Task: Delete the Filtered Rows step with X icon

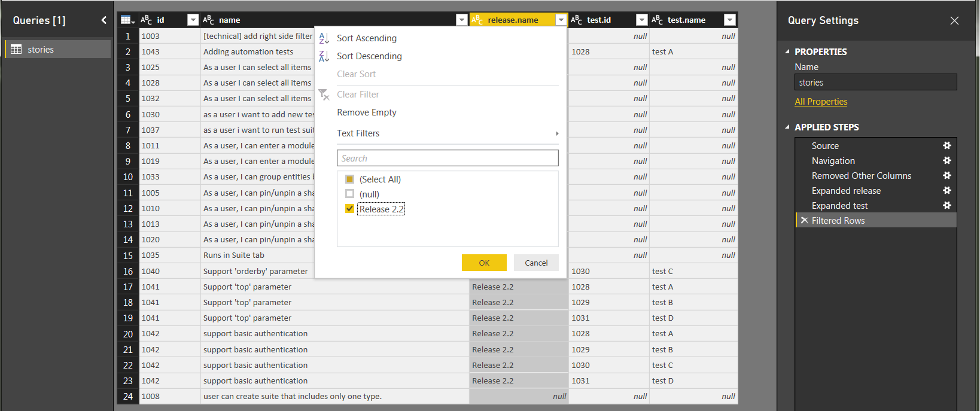Action: click(x=805, y=220)
